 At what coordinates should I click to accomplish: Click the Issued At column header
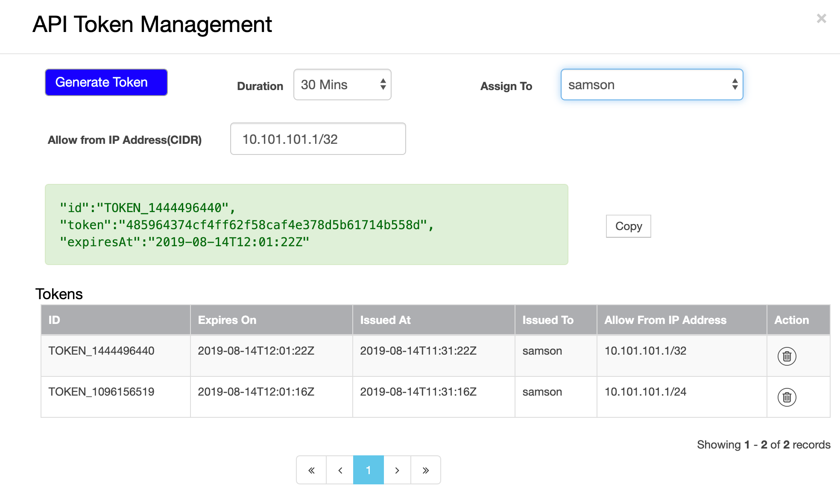(434, 320)
